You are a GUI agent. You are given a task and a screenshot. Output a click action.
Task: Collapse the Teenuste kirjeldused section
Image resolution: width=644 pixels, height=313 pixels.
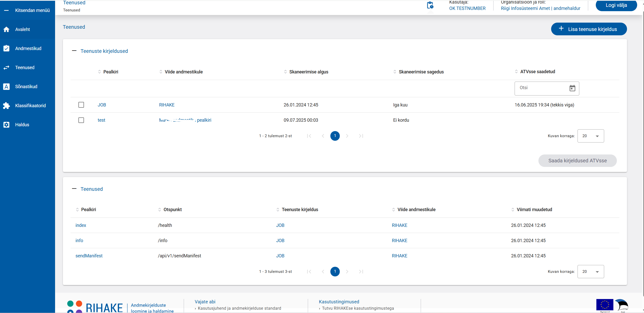tap(74, 51)
